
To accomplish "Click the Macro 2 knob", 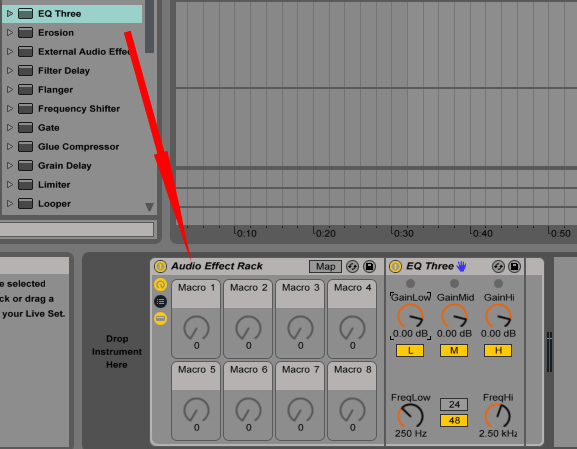I will point(248,328).
